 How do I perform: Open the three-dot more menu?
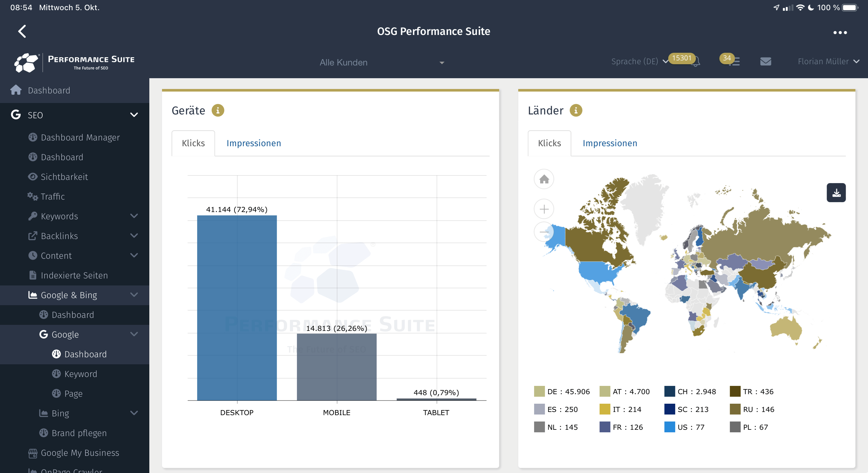tap(840, 32)
